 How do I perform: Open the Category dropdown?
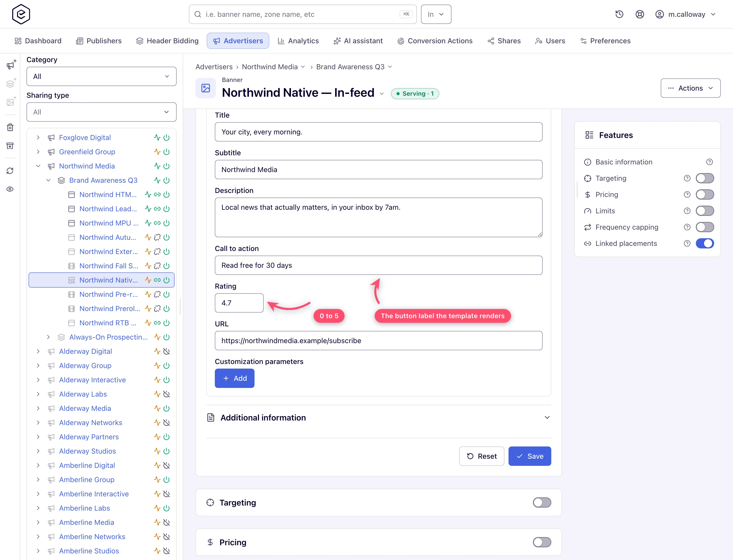(101, 76)
